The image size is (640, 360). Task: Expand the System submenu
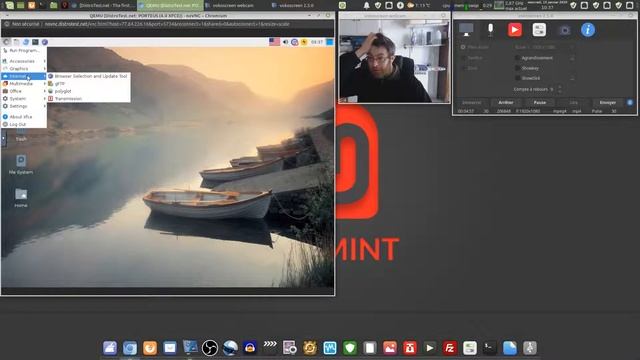(24, 99)
